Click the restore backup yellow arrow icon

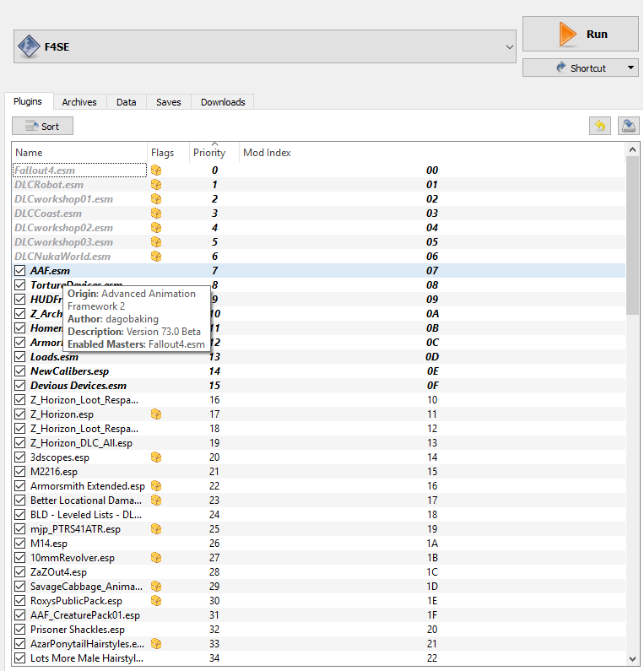pyautogui.click(x=600, y=126)
